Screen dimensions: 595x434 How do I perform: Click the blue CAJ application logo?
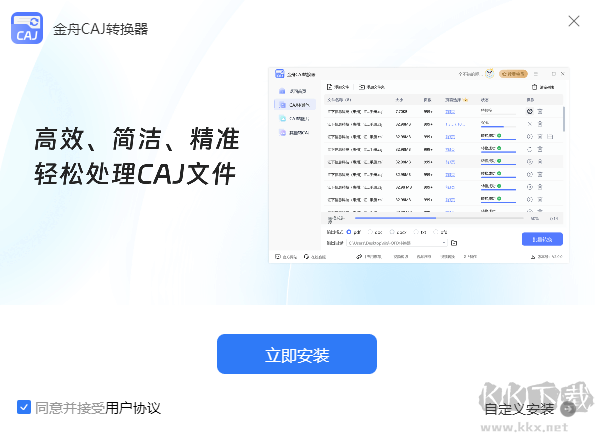pos(27,28)
